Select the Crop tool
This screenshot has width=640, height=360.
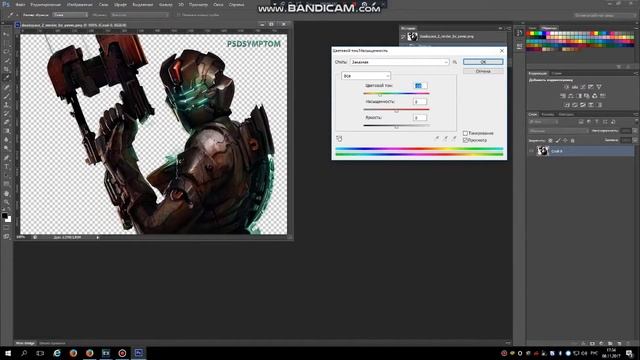click(6, 69)
